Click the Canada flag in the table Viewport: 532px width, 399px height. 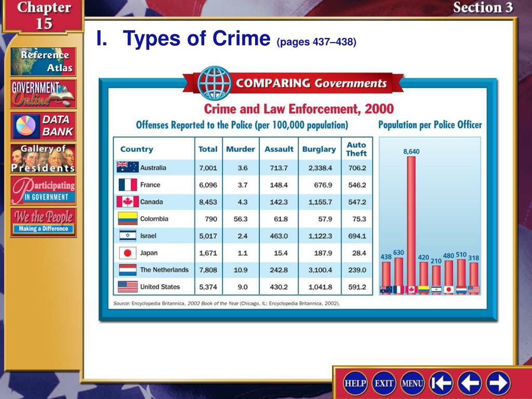click(x=128, y=202)
